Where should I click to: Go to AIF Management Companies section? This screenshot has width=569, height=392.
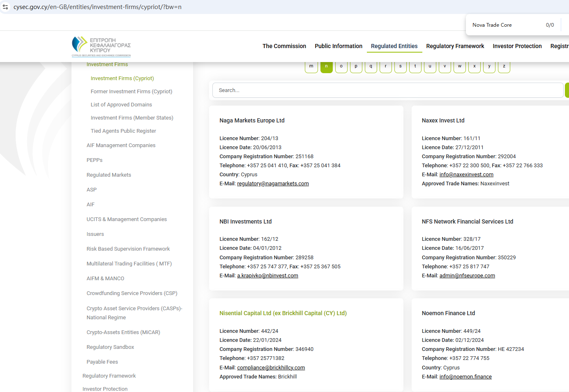point(121,145)
